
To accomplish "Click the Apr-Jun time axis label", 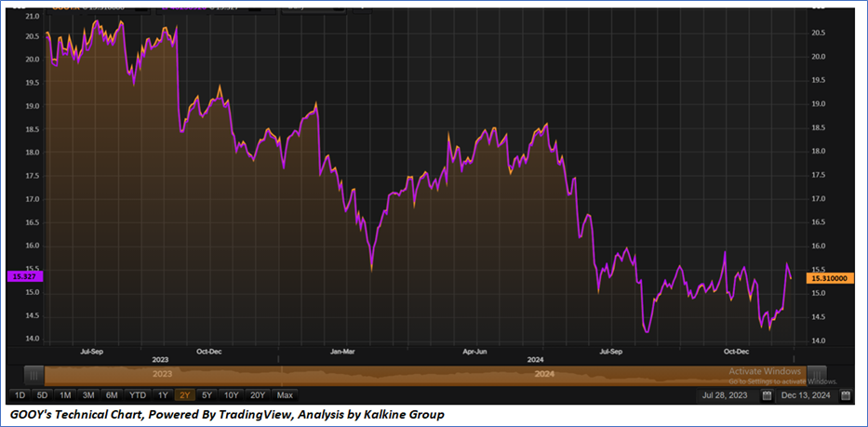I will pos(474,351).
